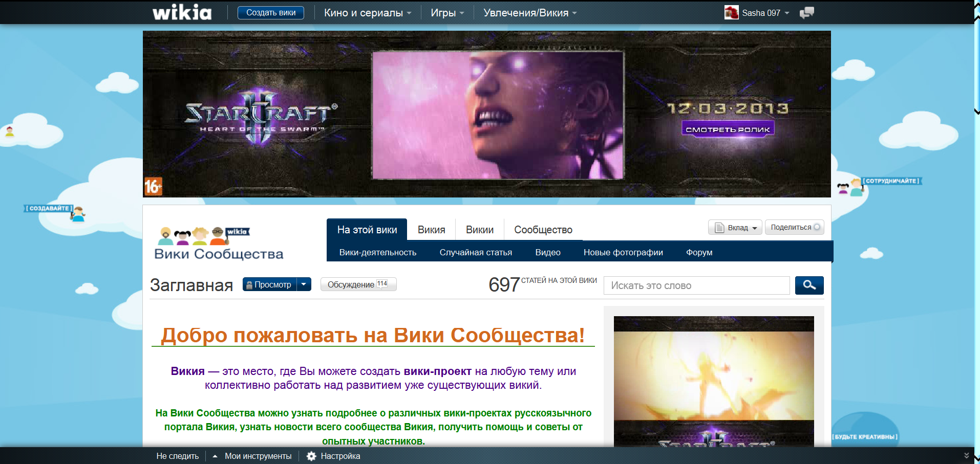Click Не следить in footer toolbar
The image size is (980, 464).
click(177, 456)
